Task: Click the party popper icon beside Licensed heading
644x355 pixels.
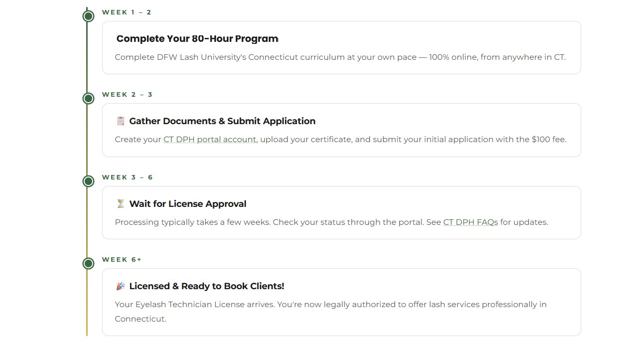Action: coord(120,286)
